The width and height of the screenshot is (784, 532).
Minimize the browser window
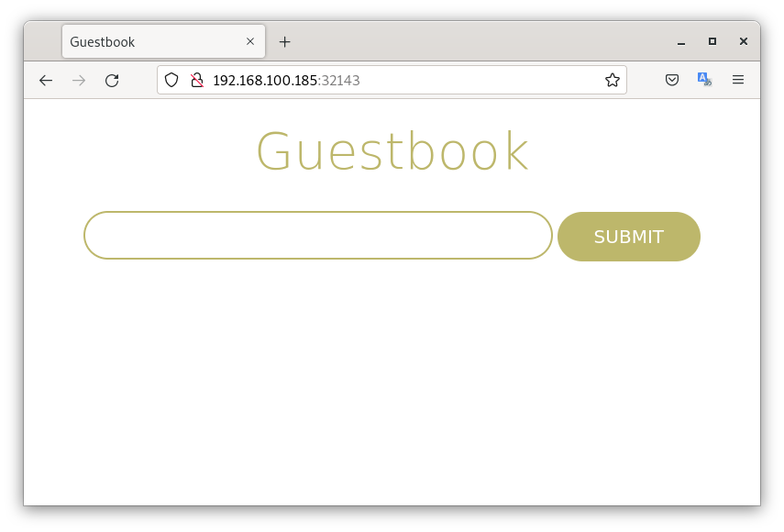click(x=681, y=42)
